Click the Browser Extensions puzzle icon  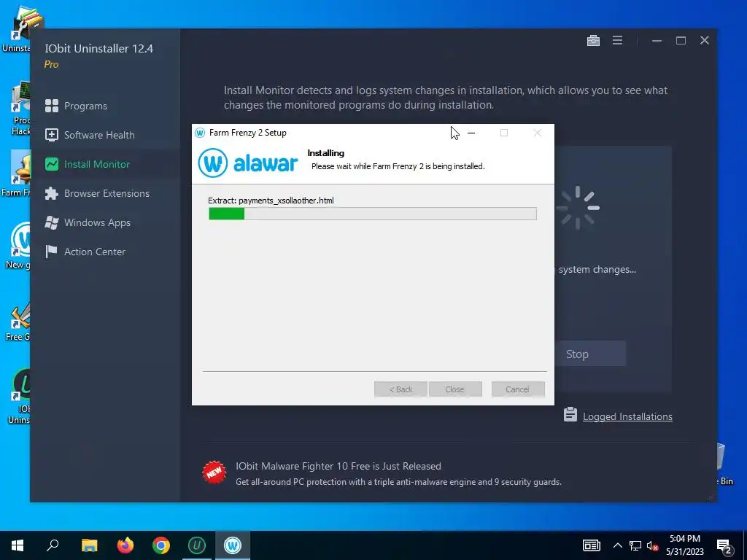(52, 193)
